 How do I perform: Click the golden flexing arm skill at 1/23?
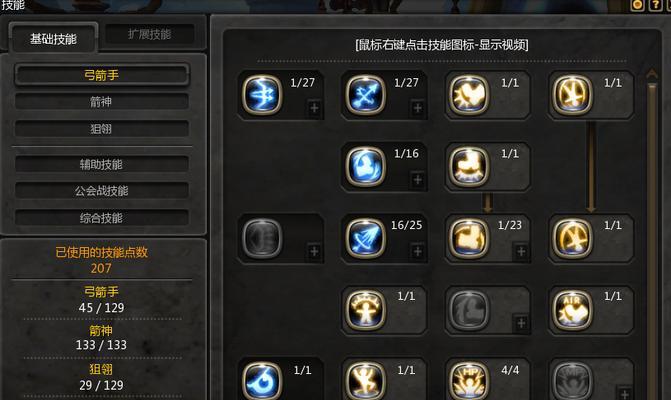pyautogui.click(x=469, y=238)
